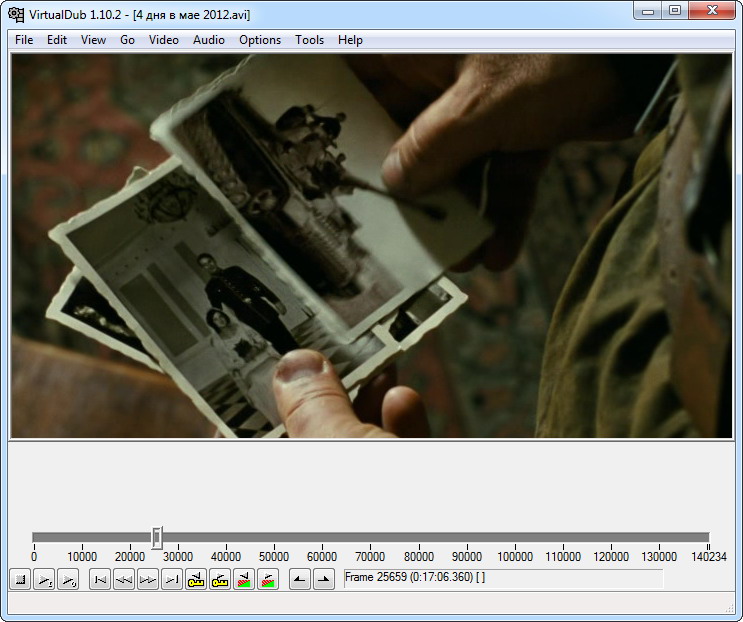This screenshot has width=743, height=622.
Task: Step one frame forward
Action: click(x=148, y=579)
